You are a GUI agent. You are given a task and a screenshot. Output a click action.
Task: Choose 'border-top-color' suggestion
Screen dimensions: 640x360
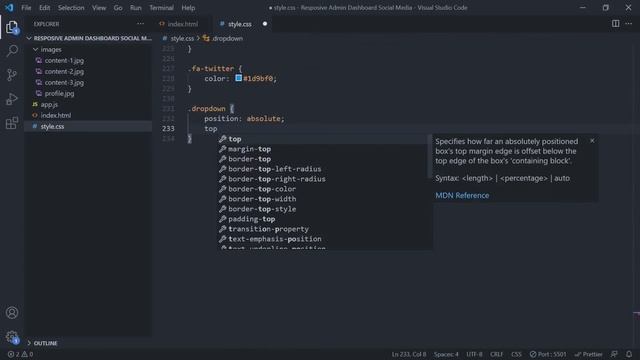pyautogui.click(x=322, y=189)
